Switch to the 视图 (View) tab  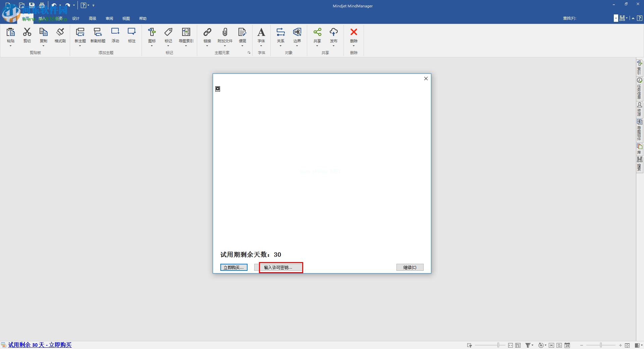point(126,18)
